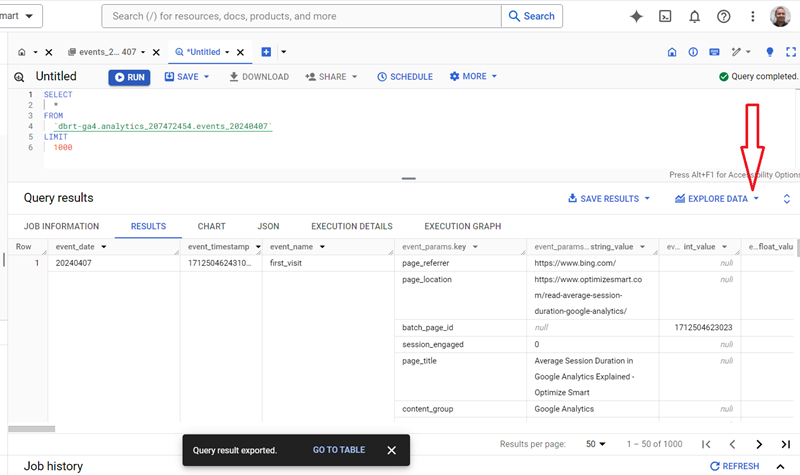Click the https://www.bing.com/ value cell
The height and width of the screenshot is (475, 800).
point(593,263)
